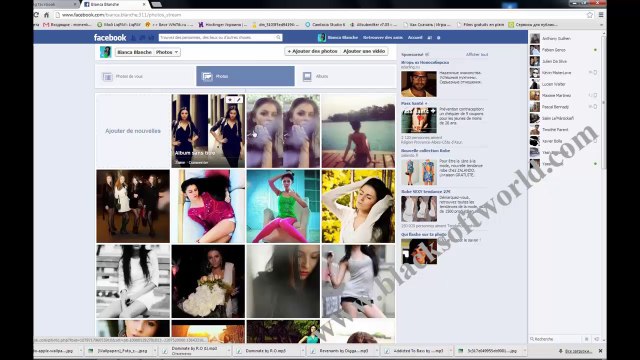Click chat options gear icon near Recherche
Image resolution: width=640 pixels, height=360 pixels.
[587, 339]
